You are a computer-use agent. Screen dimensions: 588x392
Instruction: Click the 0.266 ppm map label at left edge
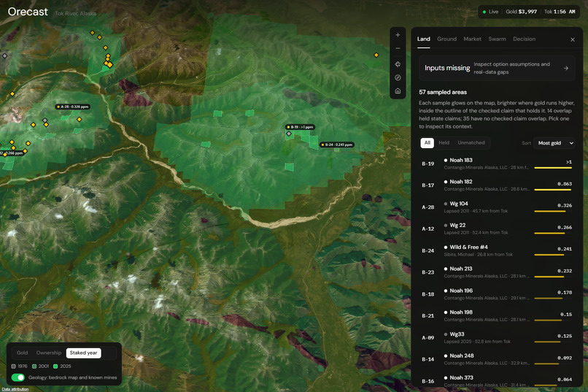coord(12,153)
